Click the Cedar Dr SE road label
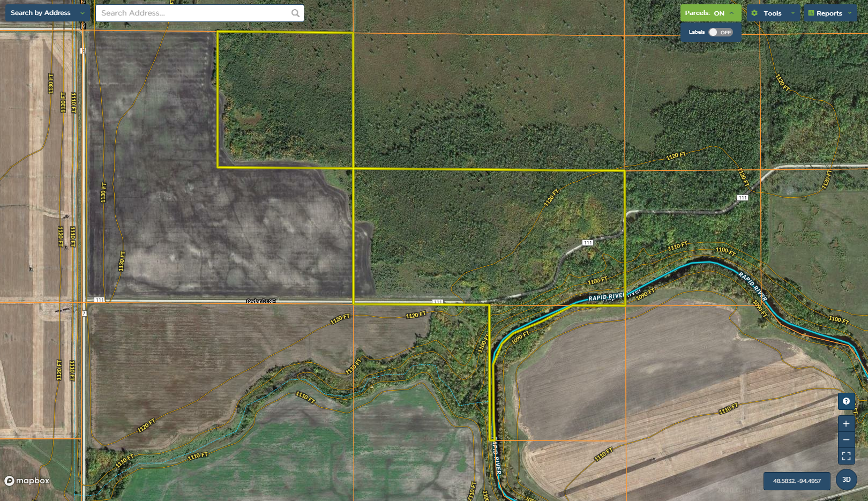 pyautogui.click(x=261, y=301)
